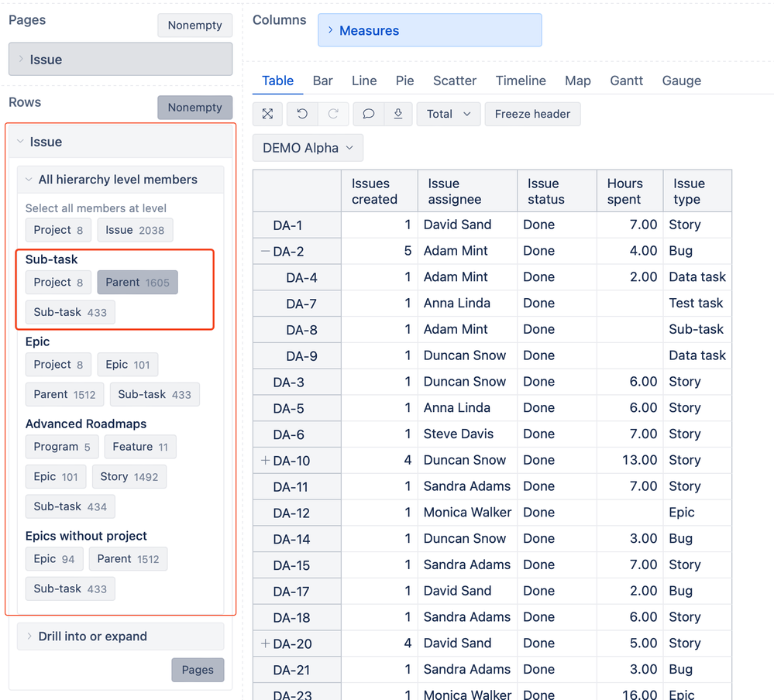
Task: Expand the DA-10 row plus icon
Action: pyautogui.click(x=265, y=460)
